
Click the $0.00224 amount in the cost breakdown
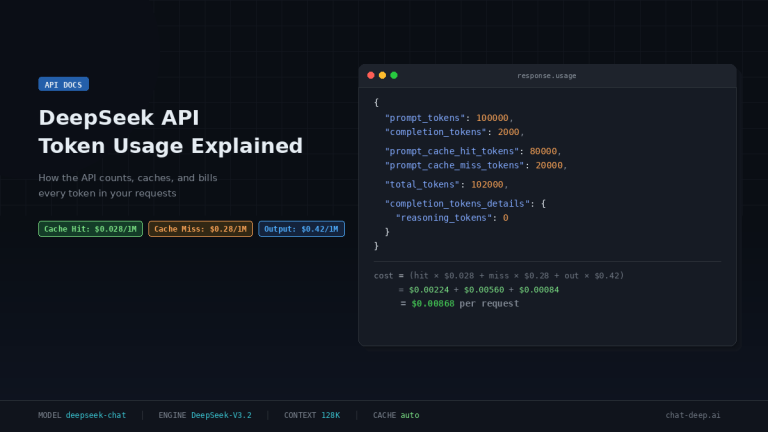[x=429, y=290]
